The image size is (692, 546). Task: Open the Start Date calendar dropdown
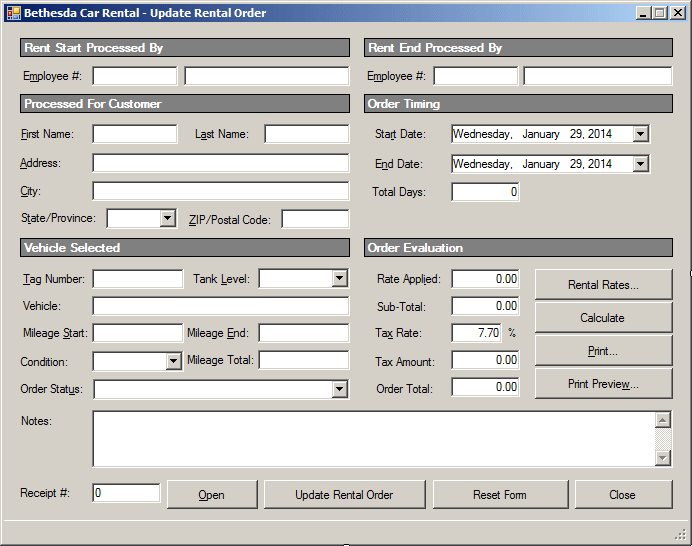point(640,134)
